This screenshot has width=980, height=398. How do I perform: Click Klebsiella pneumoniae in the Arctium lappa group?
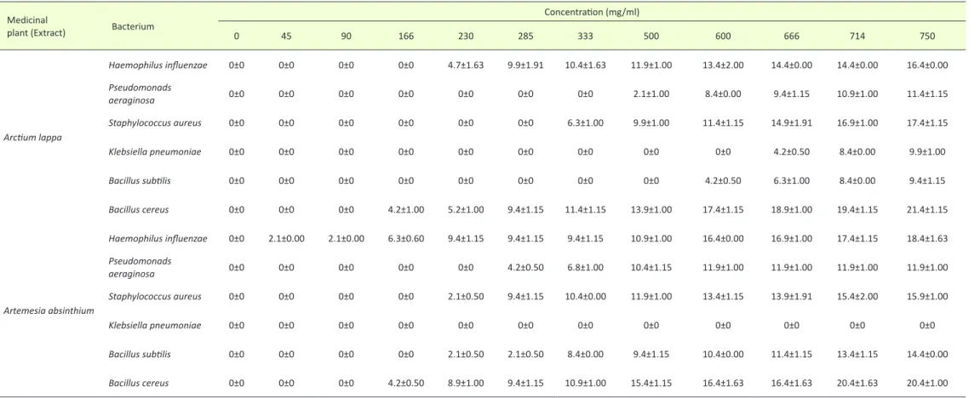point(155,151)
